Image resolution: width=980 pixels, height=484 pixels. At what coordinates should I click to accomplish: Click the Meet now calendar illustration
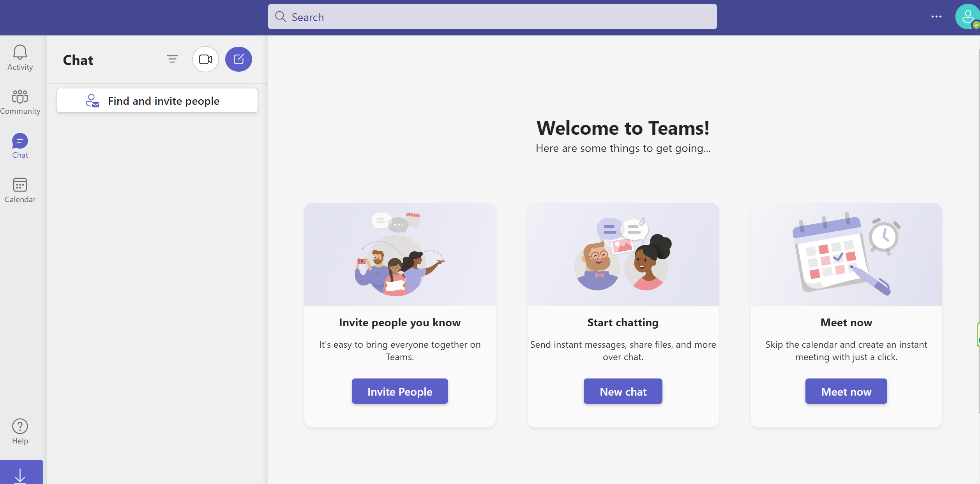846,255
